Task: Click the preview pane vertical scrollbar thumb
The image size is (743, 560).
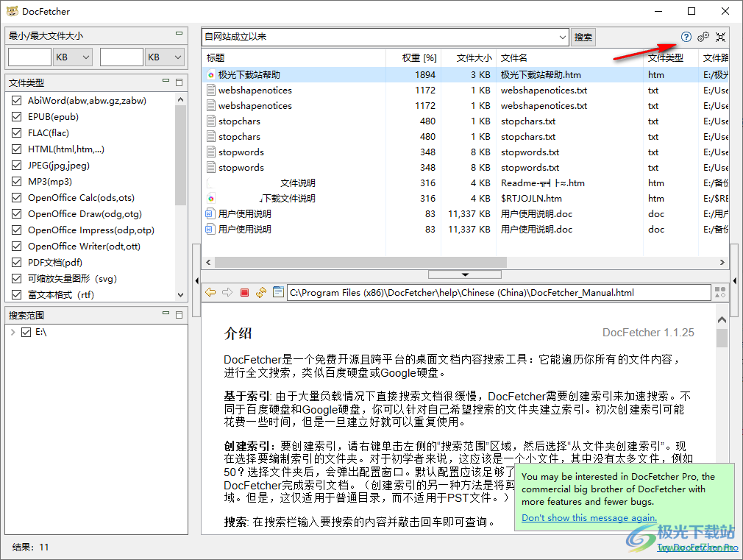Action: coord(722,339)
